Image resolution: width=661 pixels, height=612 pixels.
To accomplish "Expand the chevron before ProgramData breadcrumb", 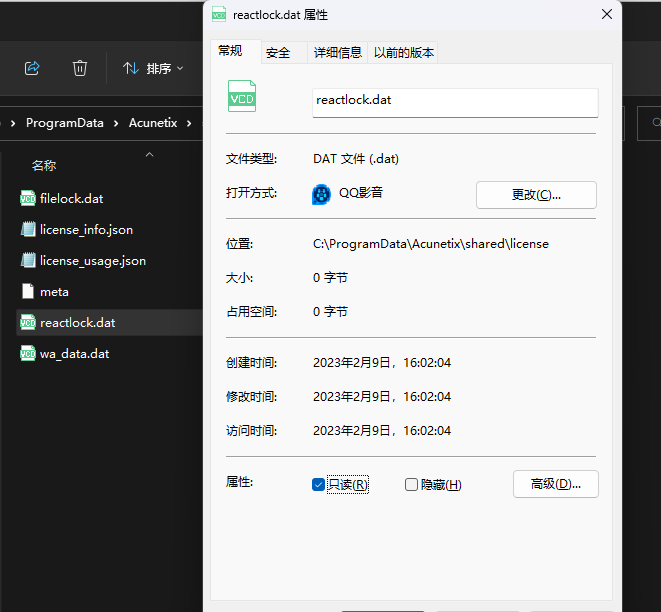I will (x=13, y=123).
